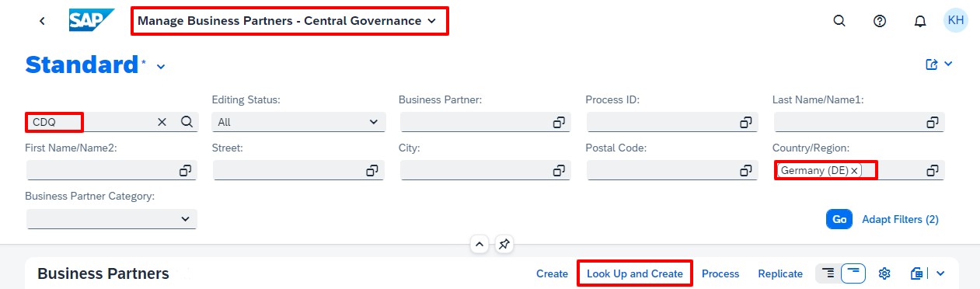Image resolution: width=980 pixels, height=289 pixels.
Task: Open table settings gear icon
Action: click(x=884, y=273)
